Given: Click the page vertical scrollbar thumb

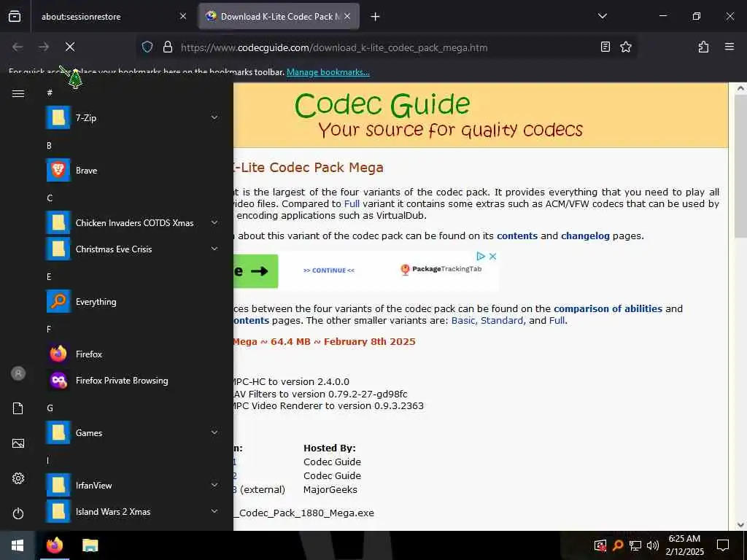Looking at the screenshot, I should tap(740, 167).
